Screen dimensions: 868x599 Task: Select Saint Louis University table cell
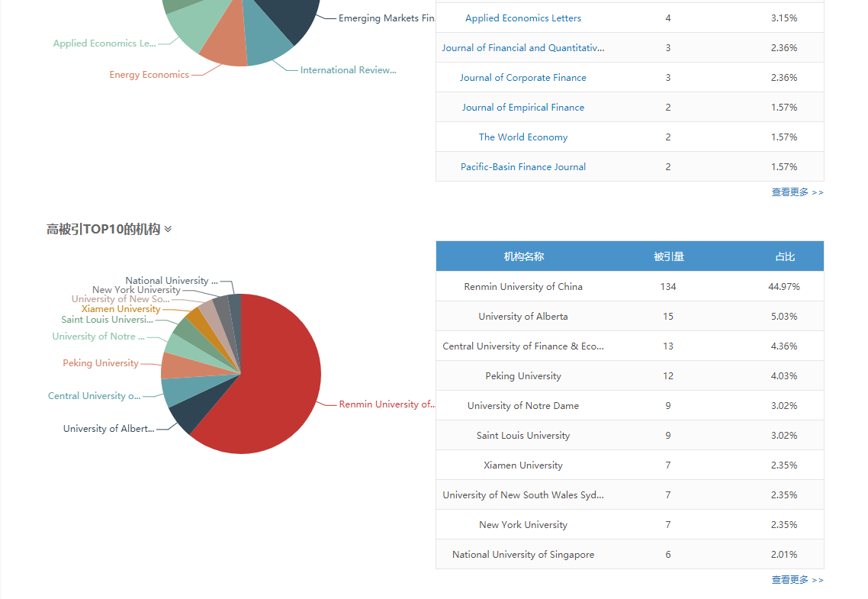pyautogui.click(x=523, y=436)
